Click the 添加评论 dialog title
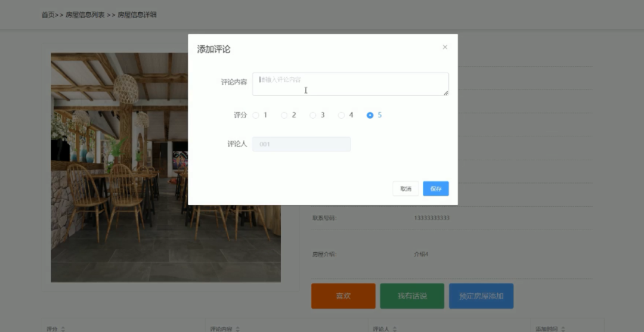Screen dimensions: 644x332 click(x=213, y=49)
